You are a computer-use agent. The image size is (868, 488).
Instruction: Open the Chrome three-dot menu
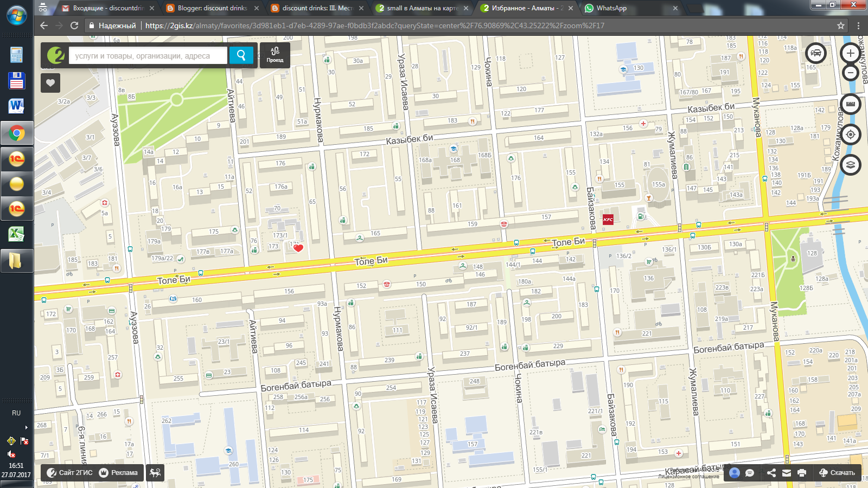[858, 25]
